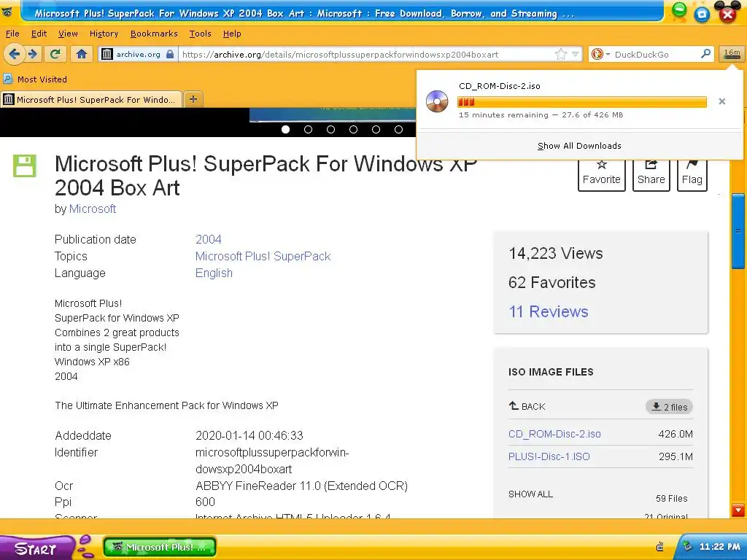Select the fourth carousel dot

(x=354, y=129)
